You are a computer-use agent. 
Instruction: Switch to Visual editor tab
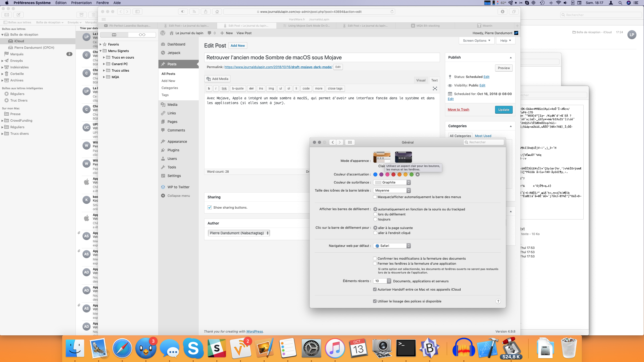click(x=421, y=80)
